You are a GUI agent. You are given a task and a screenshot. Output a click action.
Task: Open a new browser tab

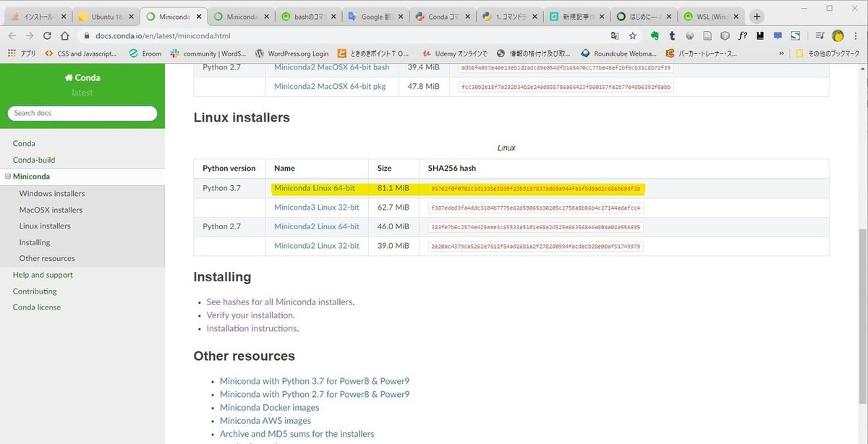(757, 16)
